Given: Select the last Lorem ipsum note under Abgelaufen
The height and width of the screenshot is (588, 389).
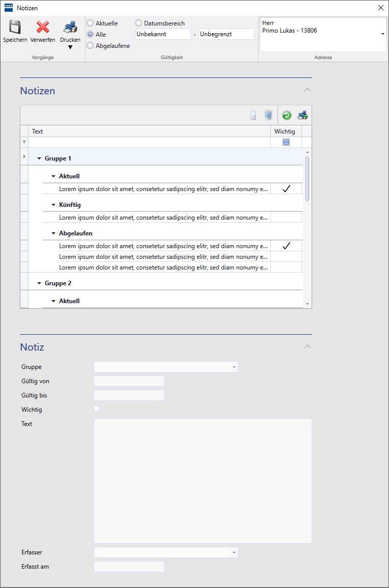Looking at the screenshot, I should [163, 268].
